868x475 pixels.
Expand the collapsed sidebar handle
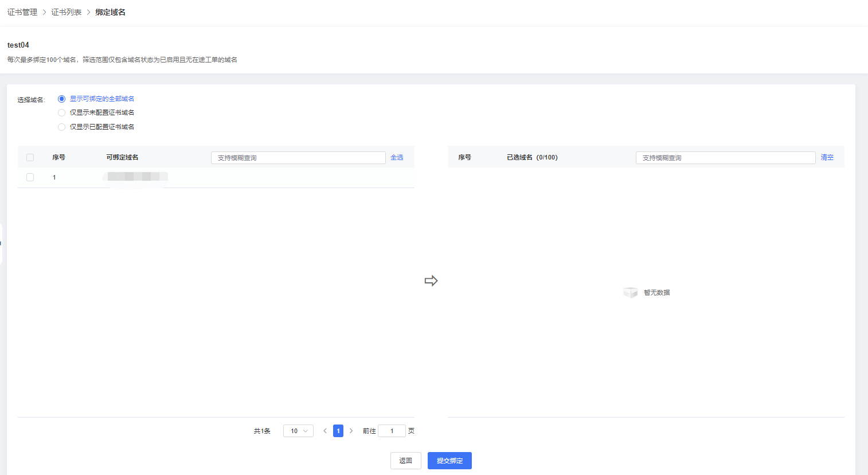point(1,244)
